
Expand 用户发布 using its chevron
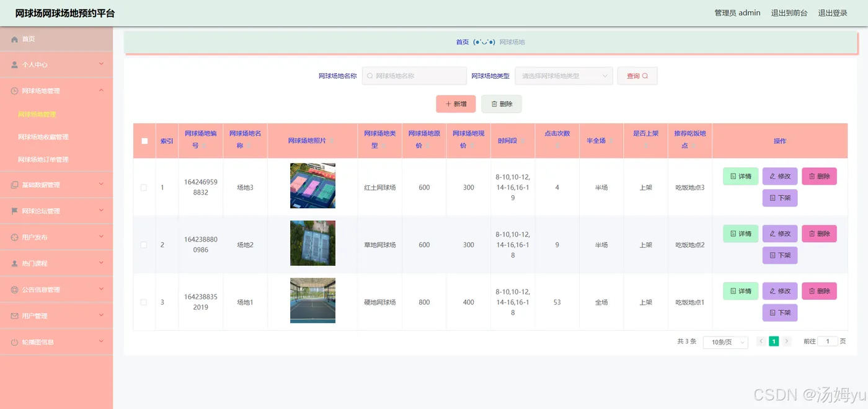coord(101,237)
